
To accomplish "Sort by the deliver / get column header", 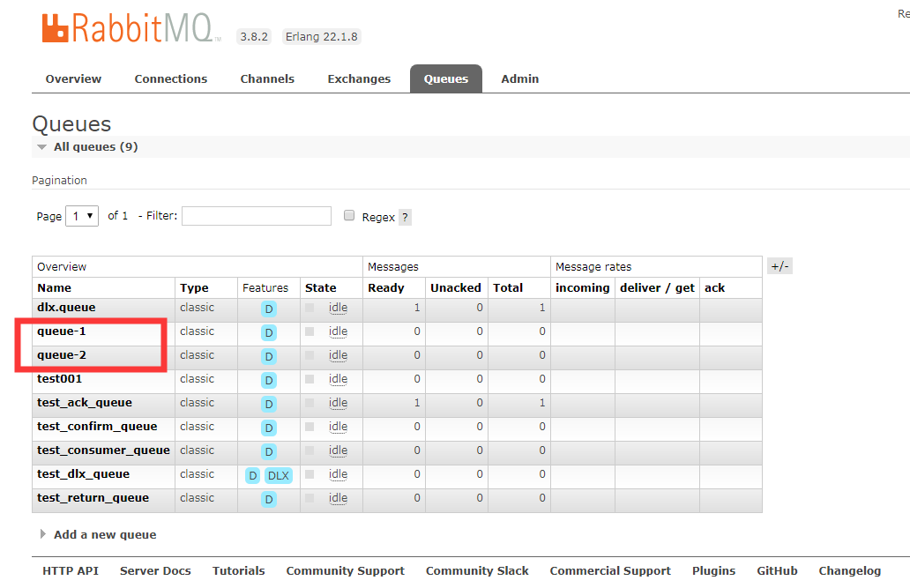I will [657, 288].
